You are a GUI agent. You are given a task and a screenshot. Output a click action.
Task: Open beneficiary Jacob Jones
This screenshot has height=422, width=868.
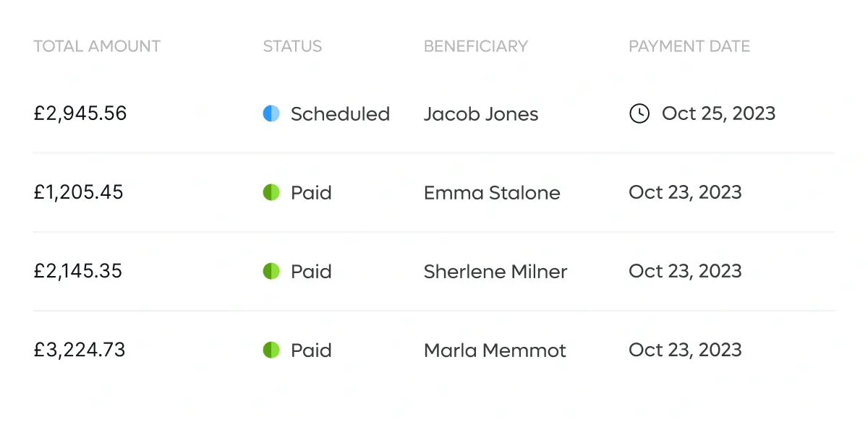(481, 113)
